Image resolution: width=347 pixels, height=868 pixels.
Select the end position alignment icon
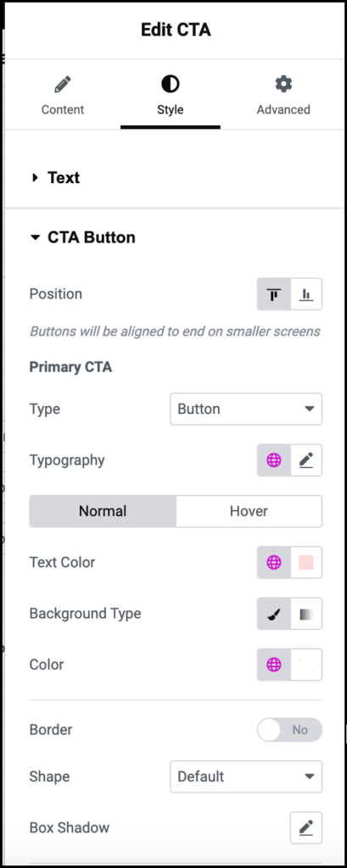[x=306, y=294]
